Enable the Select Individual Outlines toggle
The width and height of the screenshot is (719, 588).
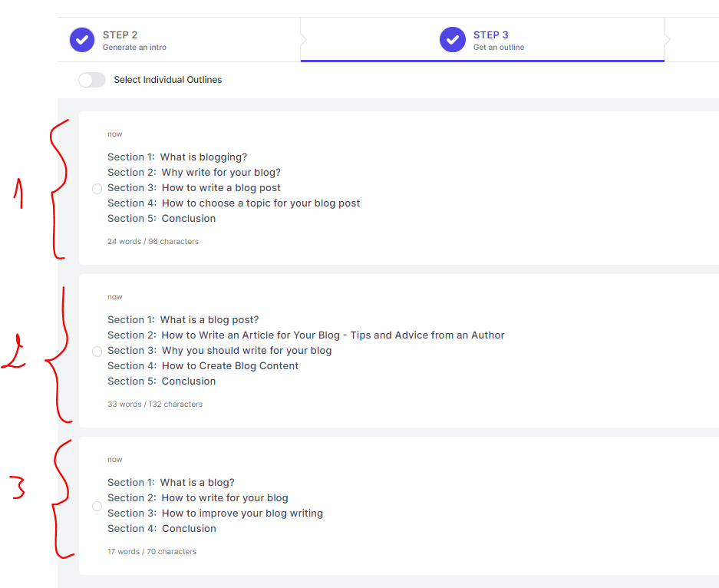pyautogui.click(x=92, y=80)
